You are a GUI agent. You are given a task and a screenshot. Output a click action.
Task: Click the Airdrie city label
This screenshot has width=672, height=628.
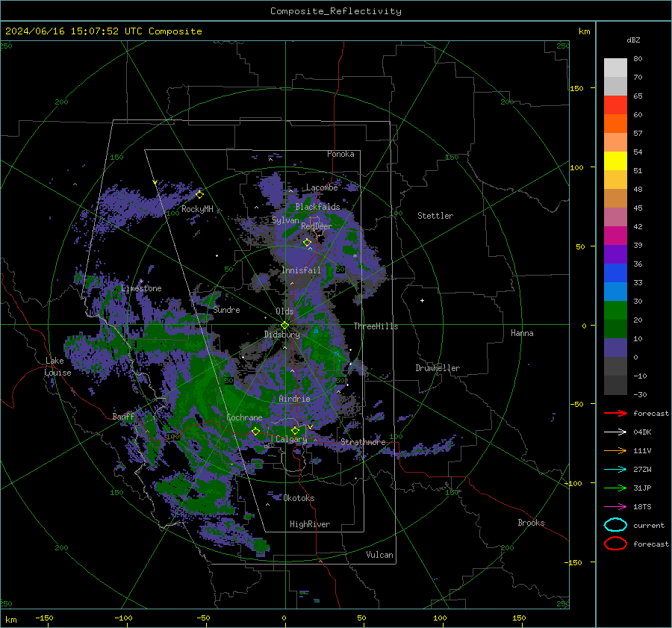294,399
